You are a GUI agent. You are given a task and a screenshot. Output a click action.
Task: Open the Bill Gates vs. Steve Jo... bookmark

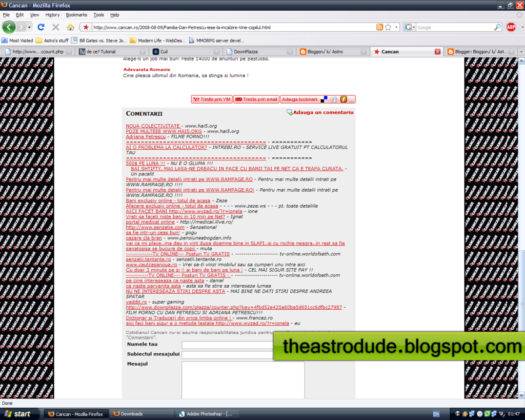99,41
